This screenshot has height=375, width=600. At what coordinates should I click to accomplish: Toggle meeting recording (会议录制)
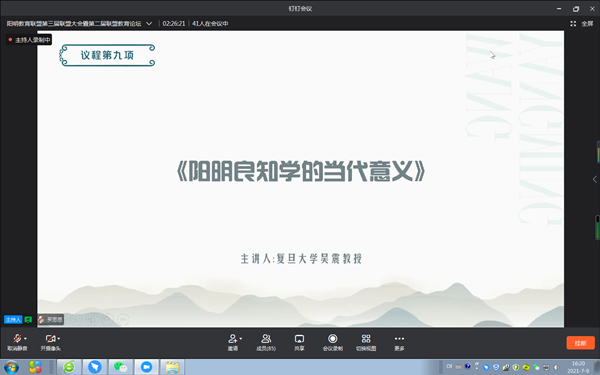tap(333, 342)
